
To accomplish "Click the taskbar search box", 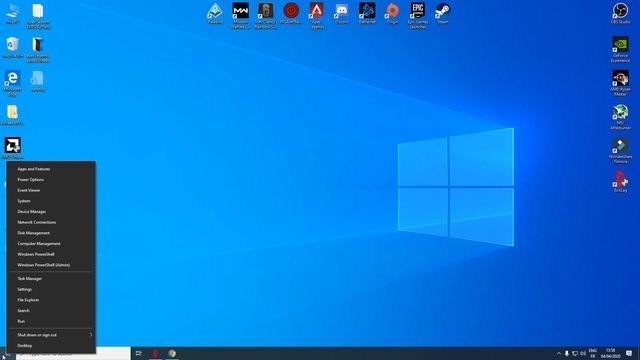I will pos(73,354).
